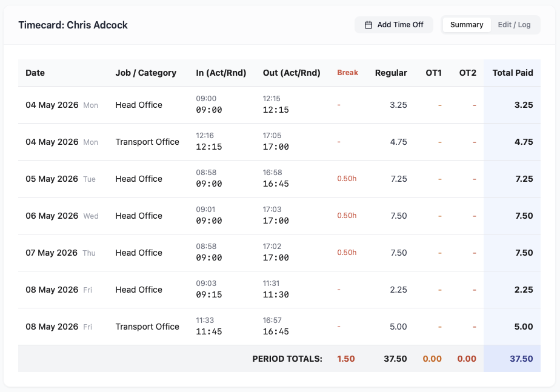Click the Break column header
Screen dimensions: 560x392
click(347, 73)
